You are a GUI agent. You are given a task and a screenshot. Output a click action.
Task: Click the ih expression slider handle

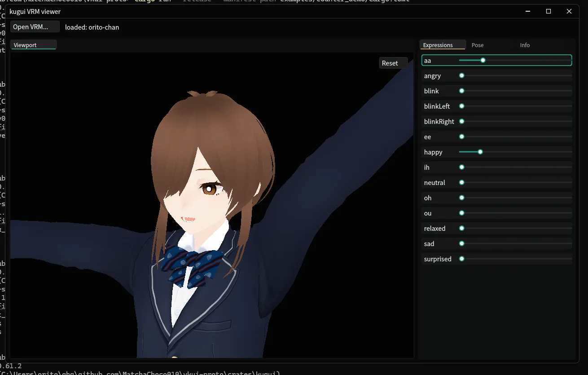[461, 168]
